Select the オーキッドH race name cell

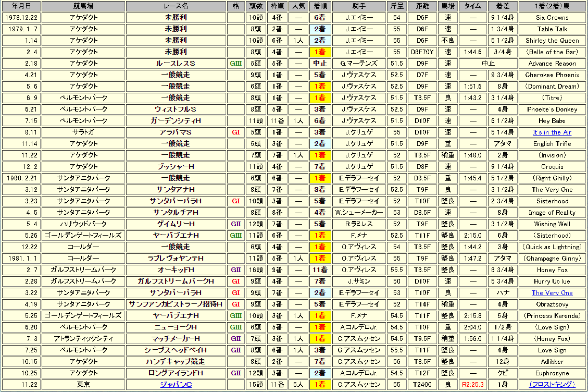tap(176, 270)
